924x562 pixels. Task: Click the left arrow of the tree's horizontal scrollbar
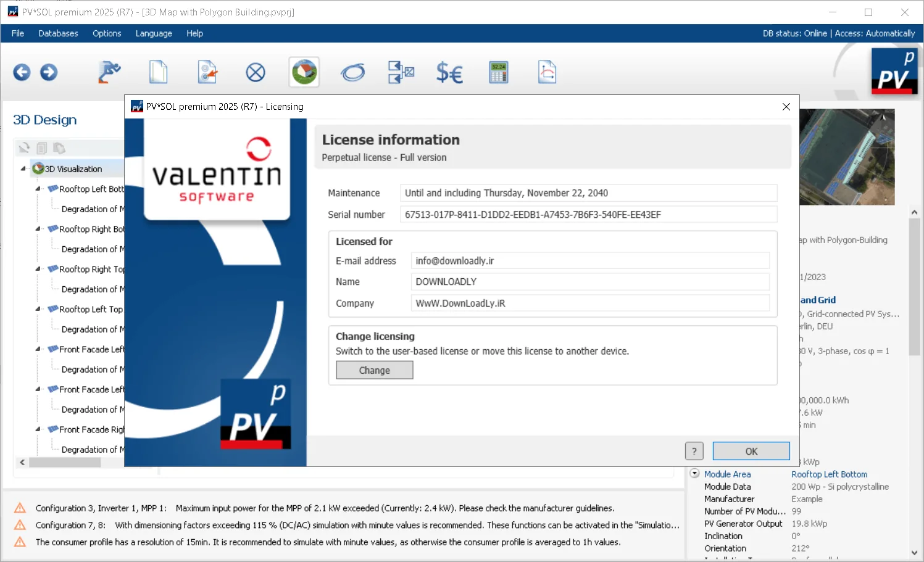[22, 462]
